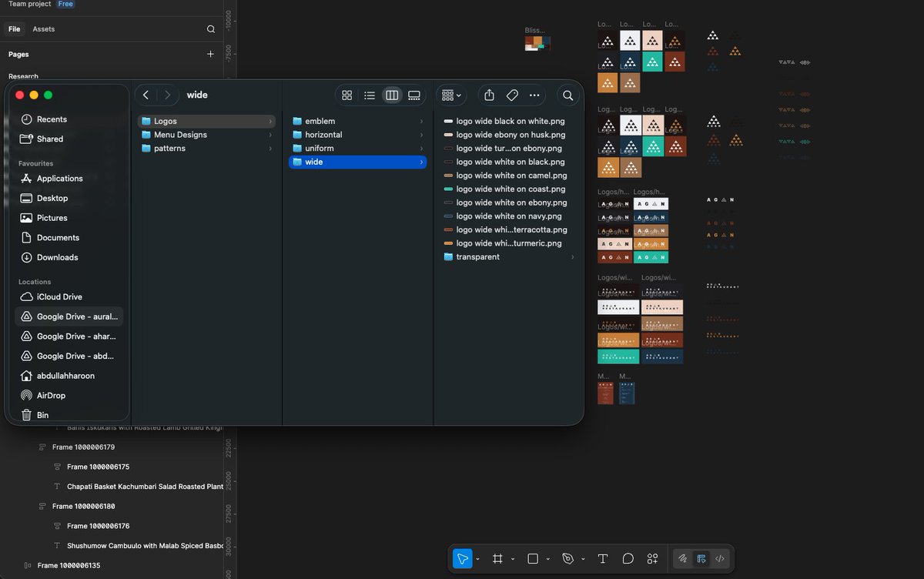
Task: Switch to Design mode in Figma toolbar
Action: [701, 559]
